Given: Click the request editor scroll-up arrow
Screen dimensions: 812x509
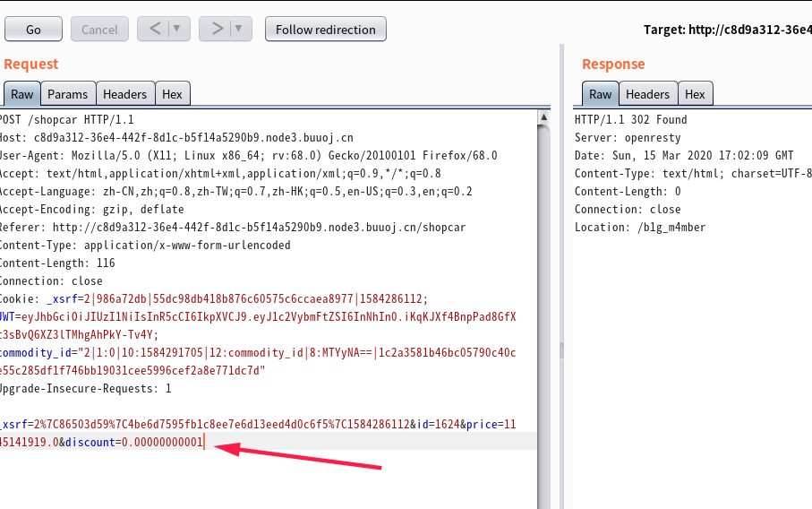Looking at the screenshot, I should [544, 117].
